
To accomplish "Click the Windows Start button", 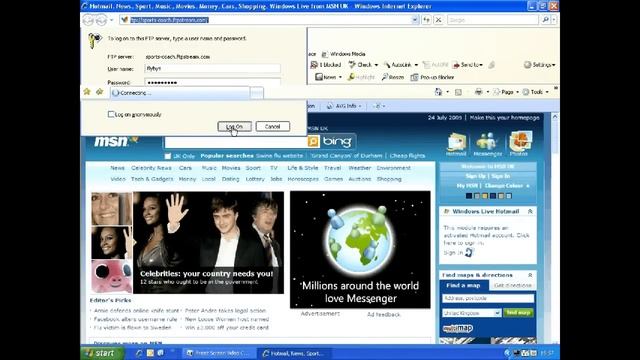I will point(102,353).
